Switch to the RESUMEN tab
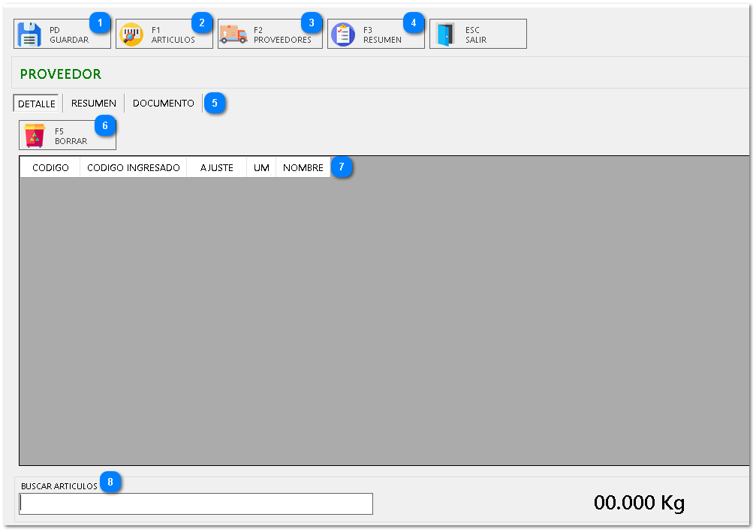 [94, 104]
